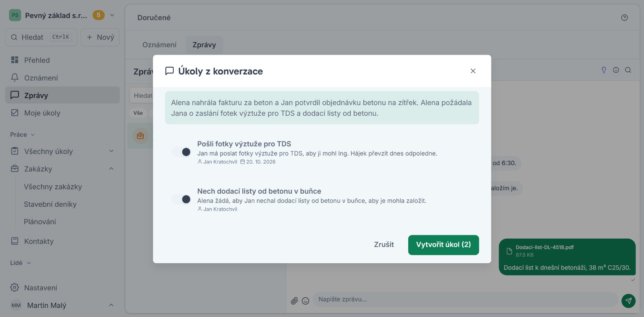
Task: Close the Úkoly z konverzace dialog
Action: pos(473,71)
